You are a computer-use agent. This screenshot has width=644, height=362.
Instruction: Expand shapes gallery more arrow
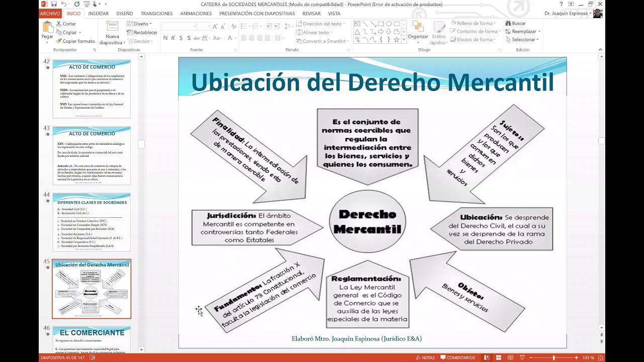[404, 40]
